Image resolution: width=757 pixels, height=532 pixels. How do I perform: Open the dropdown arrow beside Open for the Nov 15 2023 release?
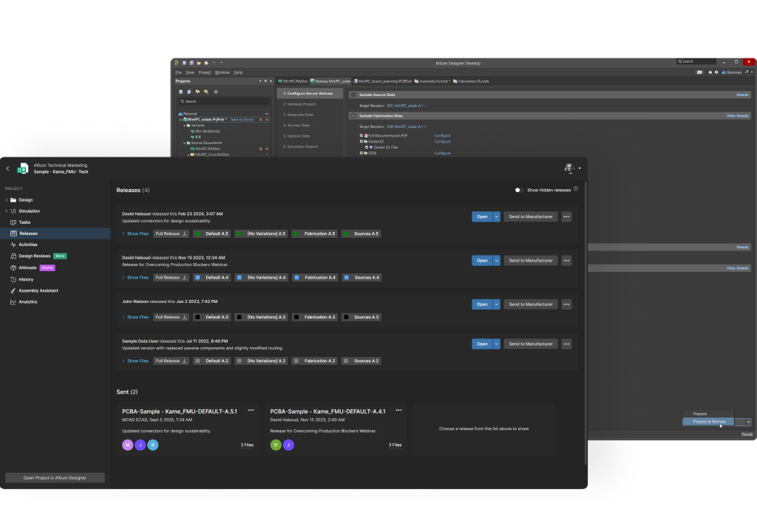coord(497,260)
